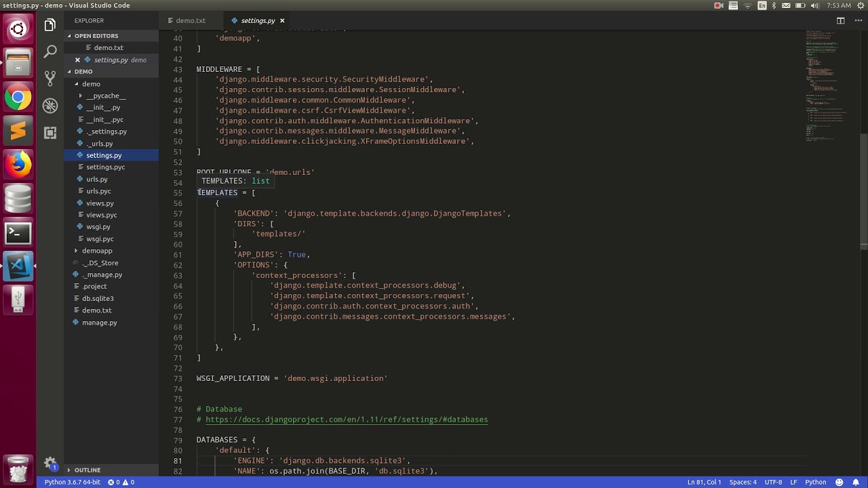868x488 pixels.
Task: Click the LF end-of-line selector
Action: tap(793, 482)
